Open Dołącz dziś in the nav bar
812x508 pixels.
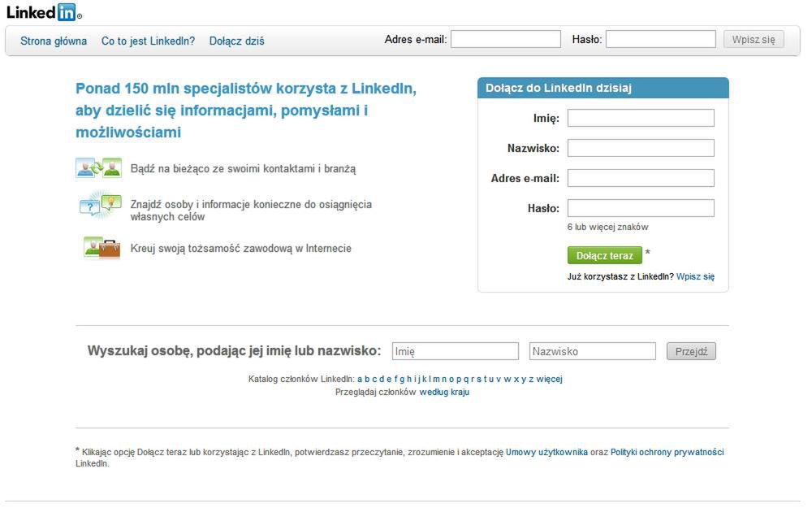pyautogui.click(x=236, y=41)
